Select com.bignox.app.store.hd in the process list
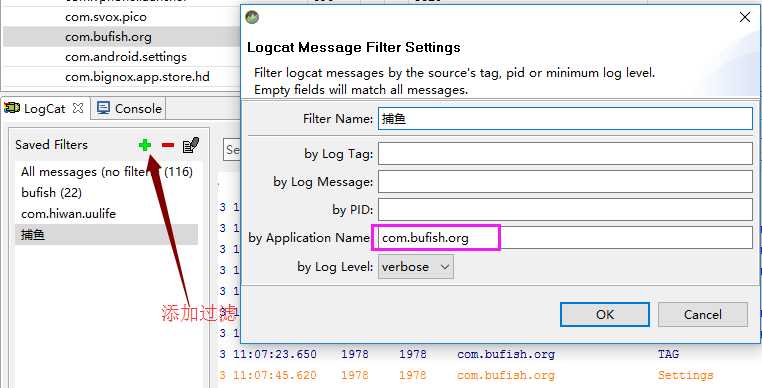 coord(121,77)
